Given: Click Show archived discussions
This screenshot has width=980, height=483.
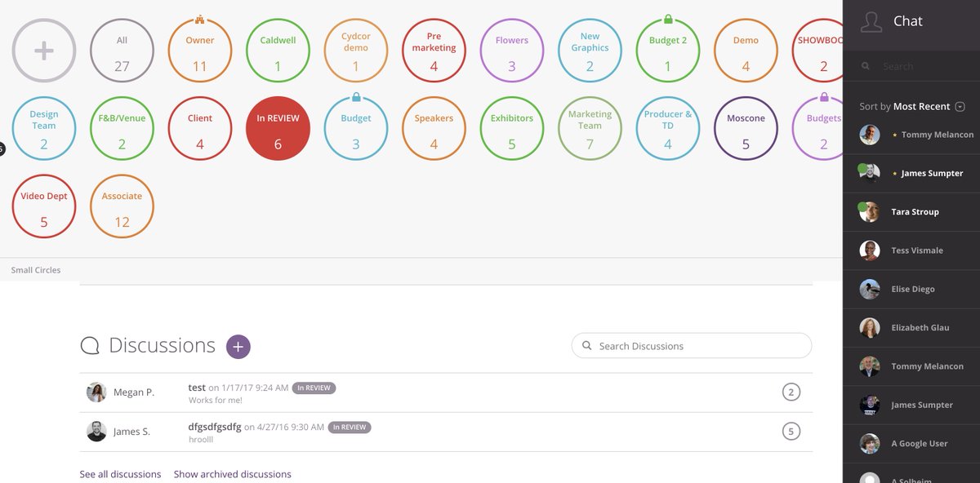Looking at the screenshot, I should 231,473.
